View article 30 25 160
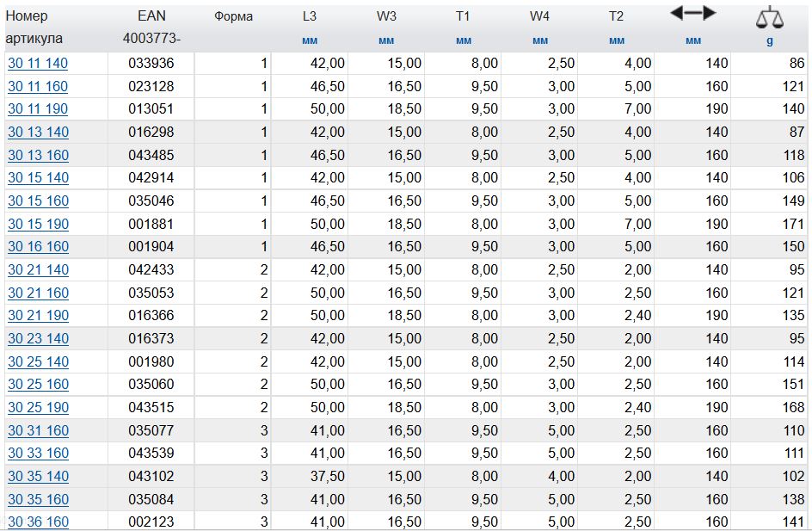The height and width of the screenshot is (531, 812). [38, 385]
